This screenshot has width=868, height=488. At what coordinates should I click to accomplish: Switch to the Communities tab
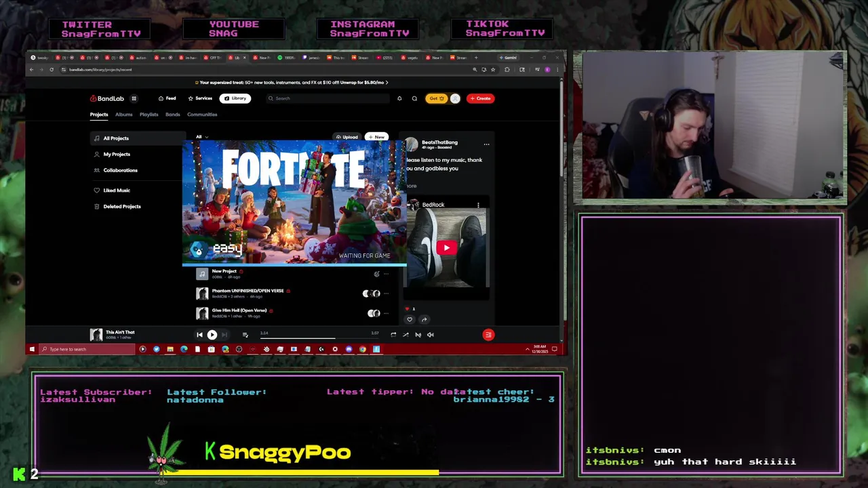[x=202, y=115]
